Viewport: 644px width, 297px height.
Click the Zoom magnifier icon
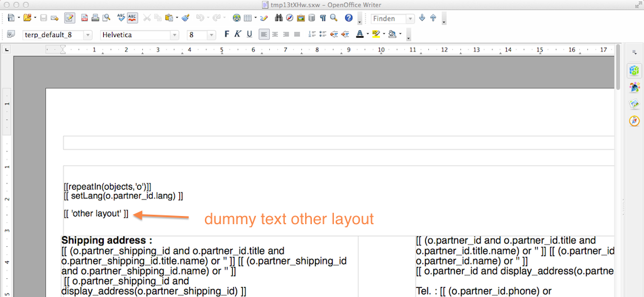(x=333, y=18)
